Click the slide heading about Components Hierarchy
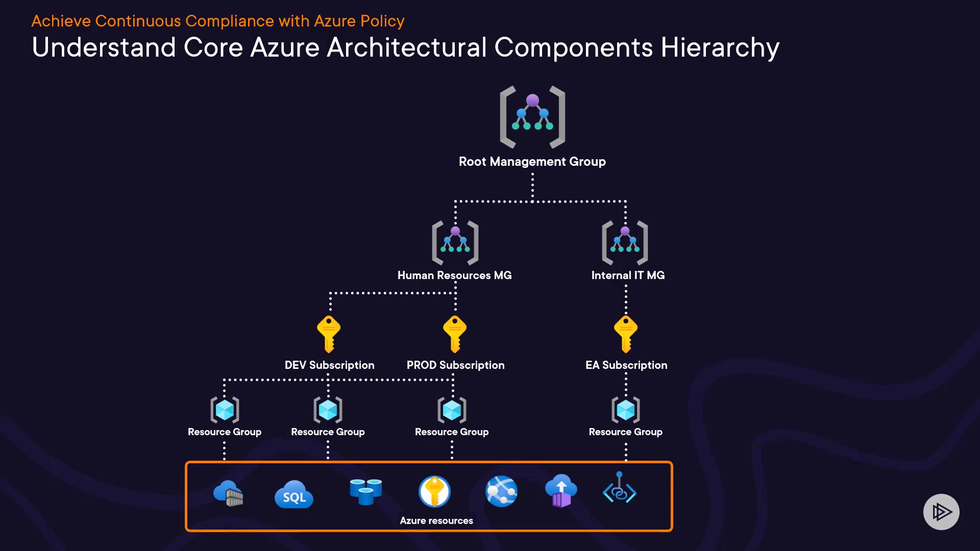This screenshot has width=980, height=551. tap(405, 47)
